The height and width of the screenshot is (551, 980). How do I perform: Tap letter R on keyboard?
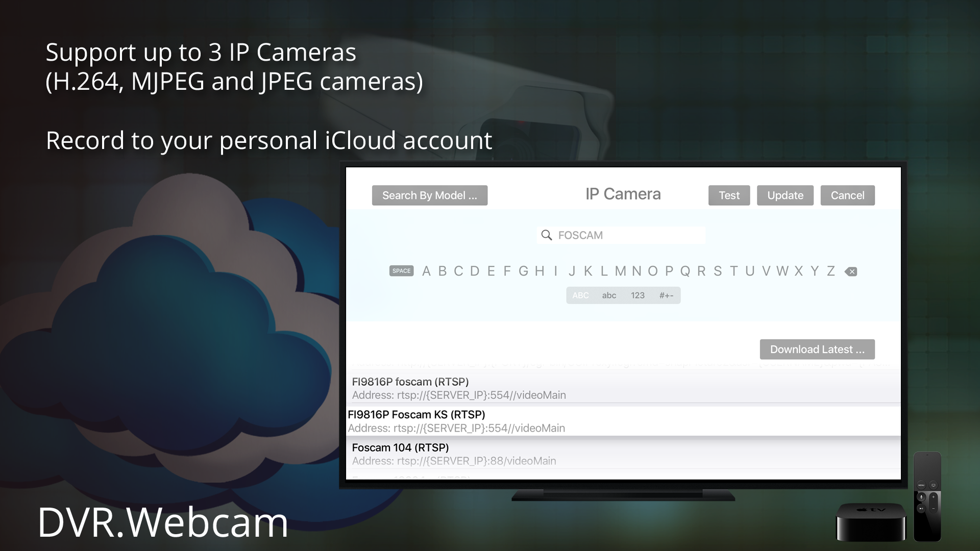click(x=701, y=271)
